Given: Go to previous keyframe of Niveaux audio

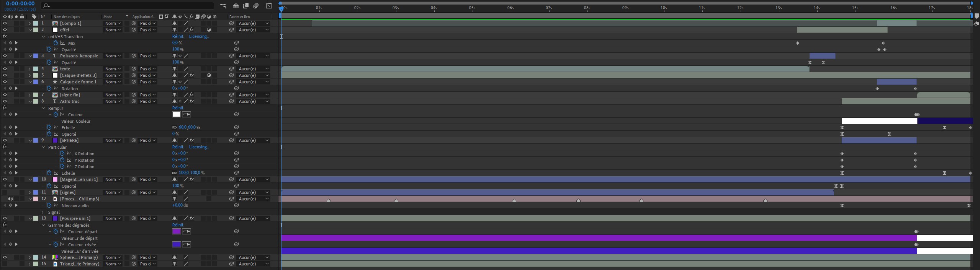Looking at the screenshot, I should [x=5, y=205].
